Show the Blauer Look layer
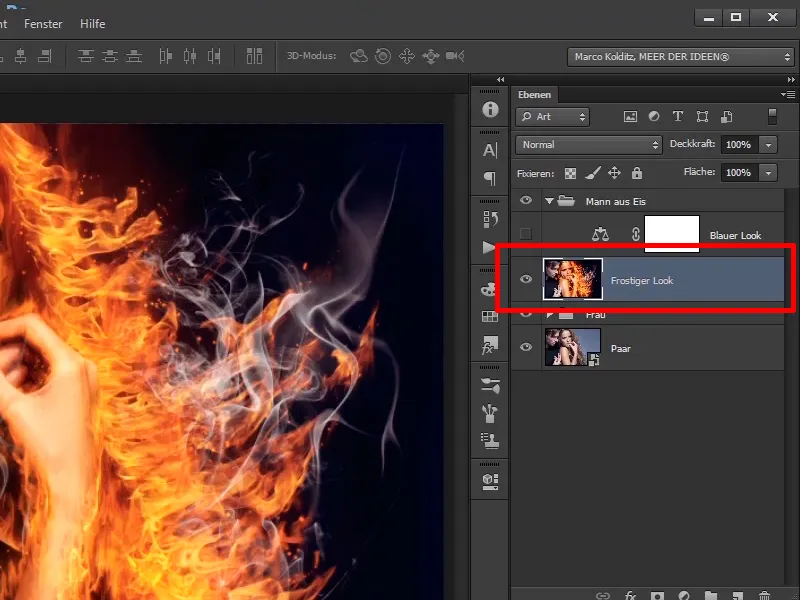800x600 pixels. (x=526, y=234)
